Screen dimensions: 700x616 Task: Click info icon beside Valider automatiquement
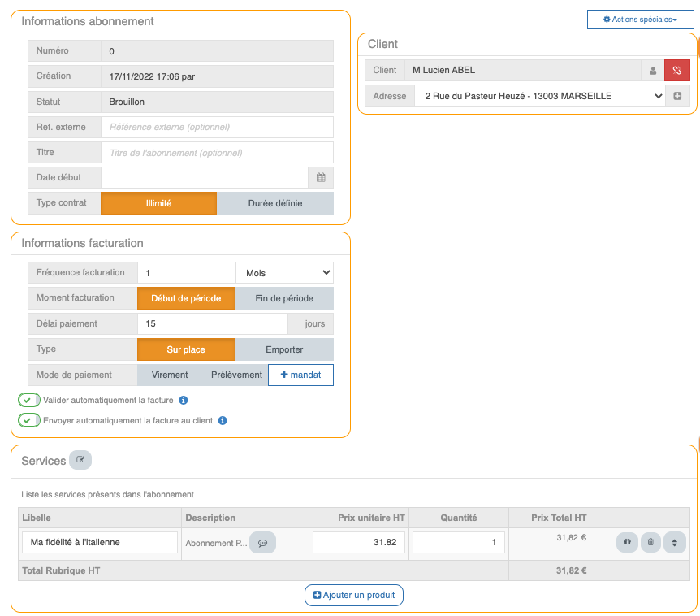[x=184, y=401]
